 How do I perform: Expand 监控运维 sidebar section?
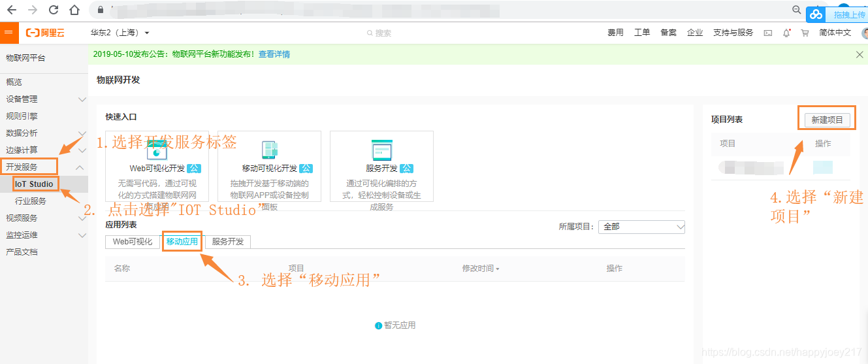pyautogui.click(x=44, y=235)
